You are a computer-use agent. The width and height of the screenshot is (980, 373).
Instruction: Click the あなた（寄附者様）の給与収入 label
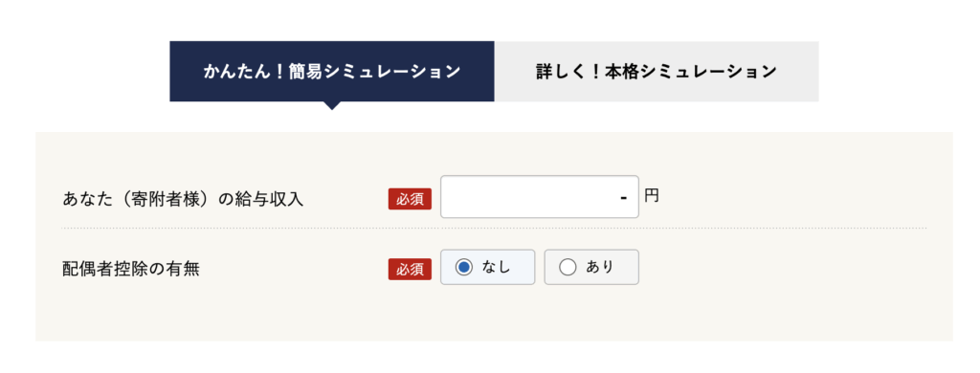tap(183, 199)
